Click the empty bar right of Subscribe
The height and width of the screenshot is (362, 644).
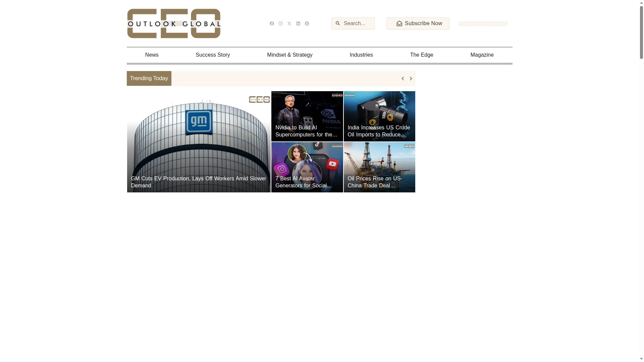tap(483, 24)
